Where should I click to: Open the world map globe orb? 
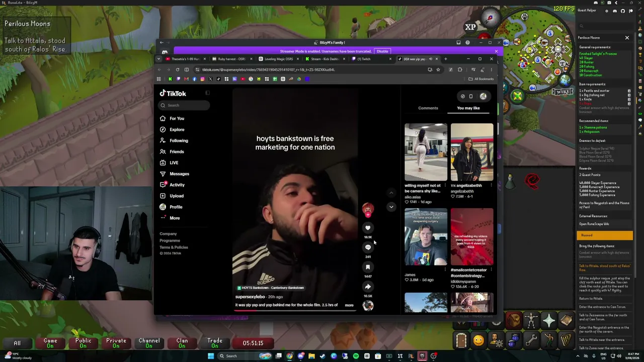pyautogui.click(x=565, y=79)
